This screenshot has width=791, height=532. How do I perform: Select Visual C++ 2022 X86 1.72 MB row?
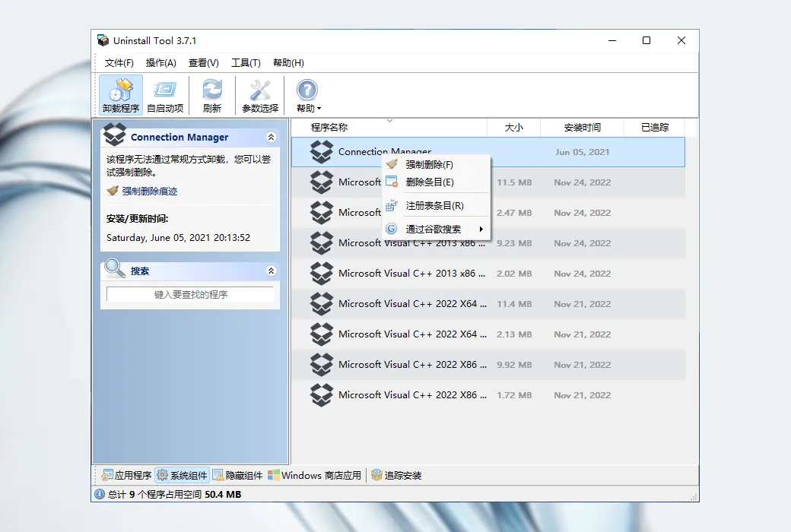488,395
